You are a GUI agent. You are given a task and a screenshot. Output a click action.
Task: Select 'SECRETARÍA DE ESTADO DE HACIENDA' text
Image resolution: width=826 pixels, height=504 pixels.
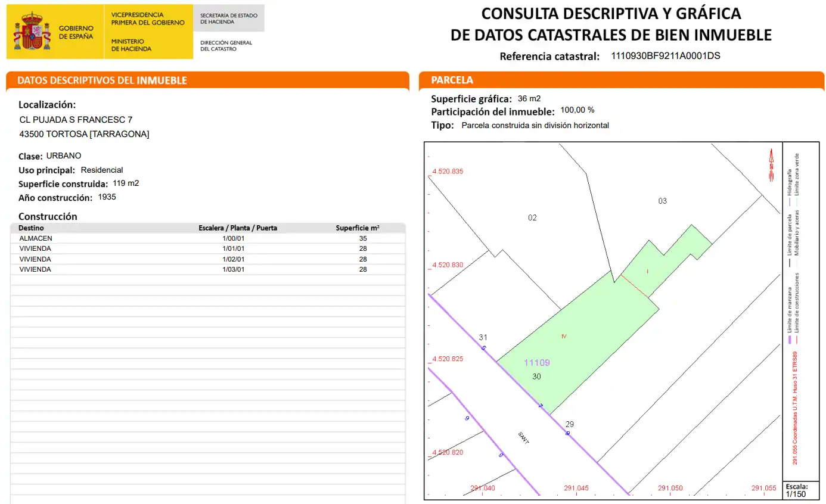coord(229,18)
